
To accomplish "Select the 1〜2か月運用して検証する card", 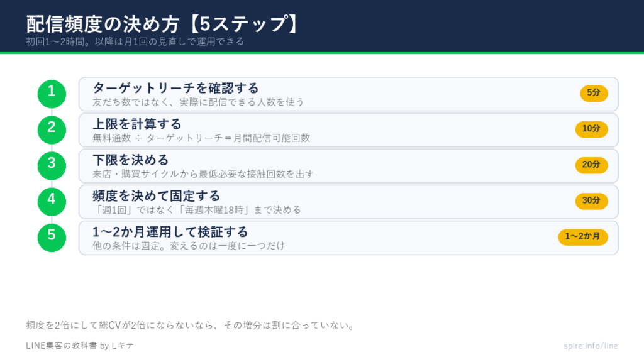I will coord(348,238).
